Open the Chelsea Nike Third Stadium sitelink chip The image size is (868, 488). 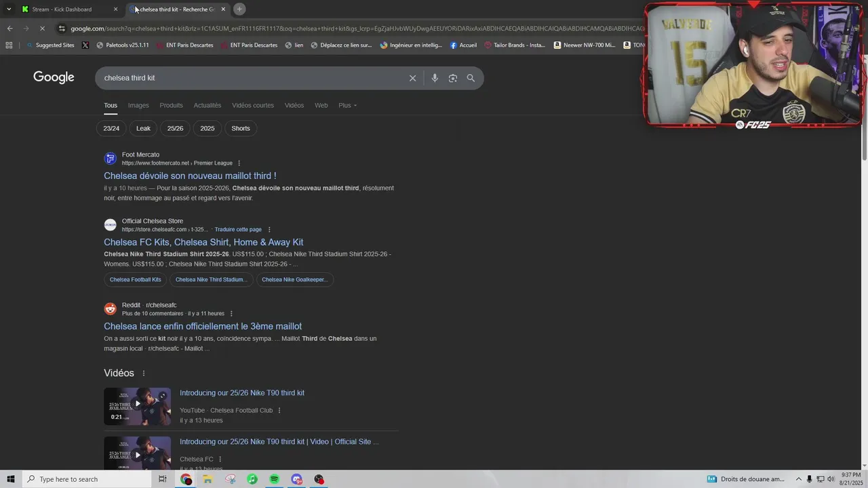[211, 279]
